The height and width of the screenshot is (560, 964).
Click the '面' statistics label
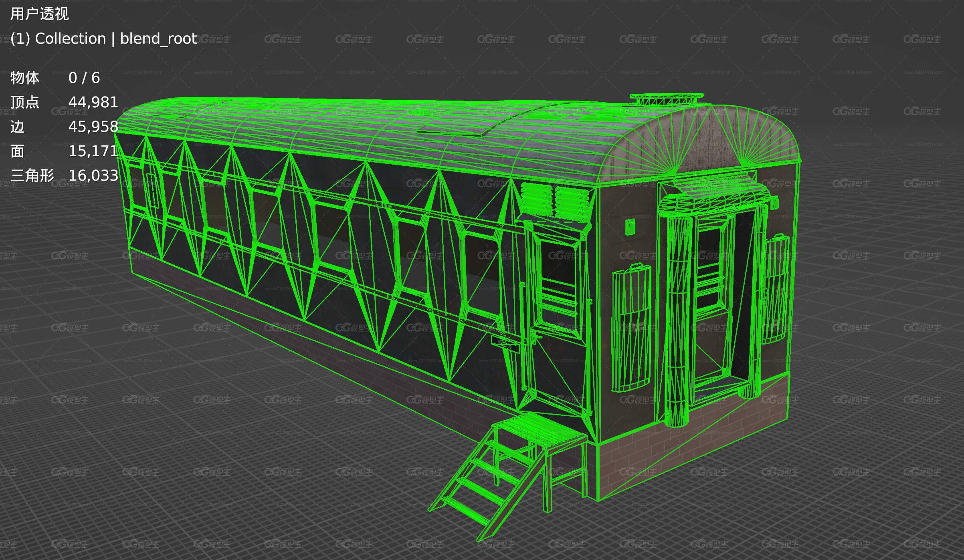(17, 151)
